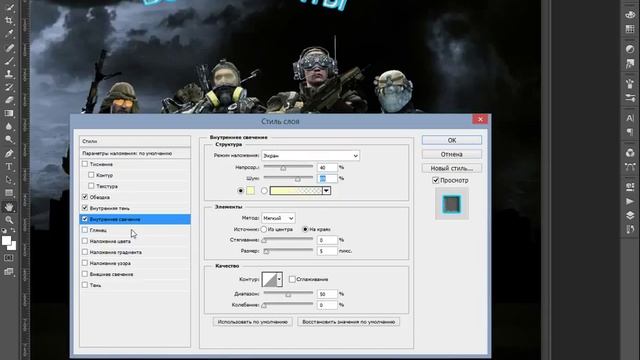The width and height of the screenshot is (640, 360).
Task: Enable the Текстура checkbox
Action: 91,186
